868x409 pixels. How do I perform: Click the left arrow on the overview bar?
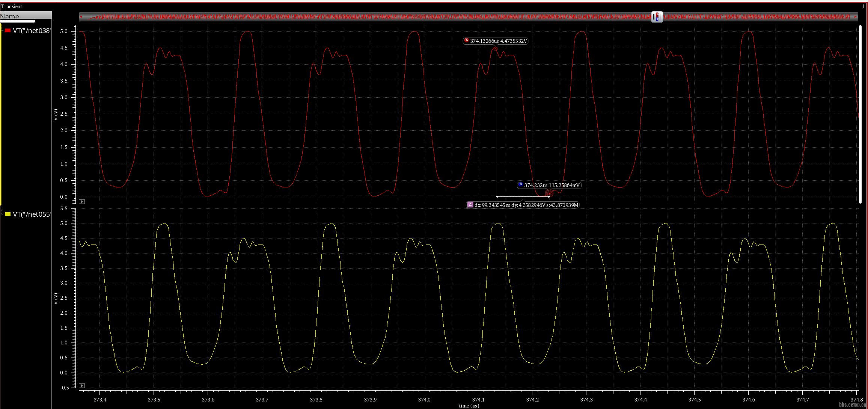pyautogui.click(x=81, y=17)
